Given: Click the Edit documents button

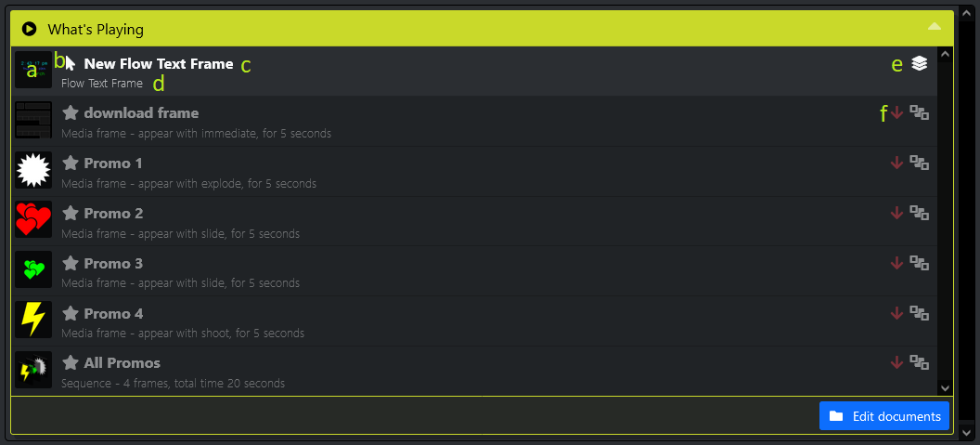Looking at the screenshot, I should 883,416.
